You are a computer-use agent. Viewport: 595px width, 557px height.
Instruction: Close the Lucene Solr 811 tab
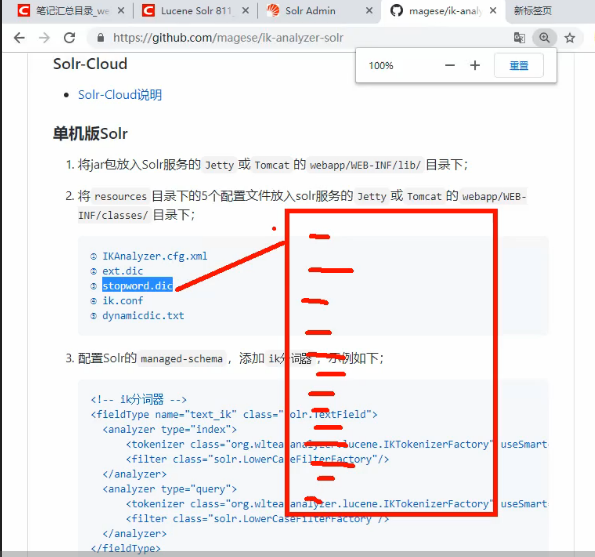click(246, 11)
